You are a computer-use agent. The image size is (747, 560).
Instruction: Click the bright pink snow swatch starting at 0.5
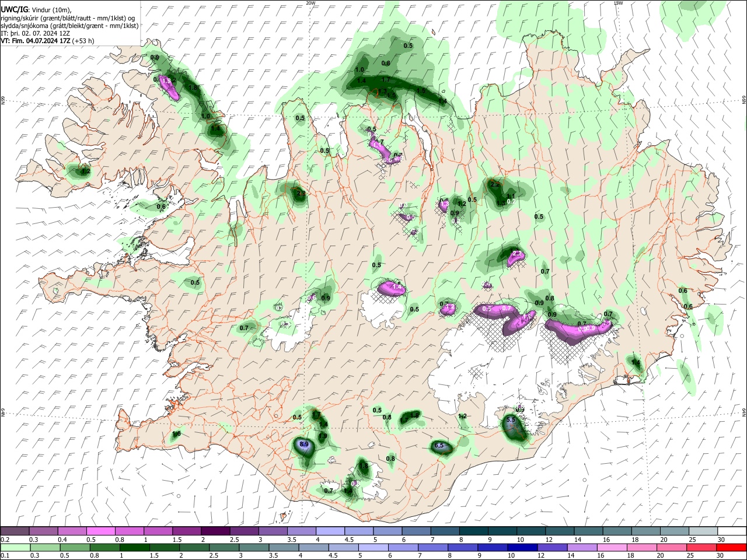tap(100, 531)
